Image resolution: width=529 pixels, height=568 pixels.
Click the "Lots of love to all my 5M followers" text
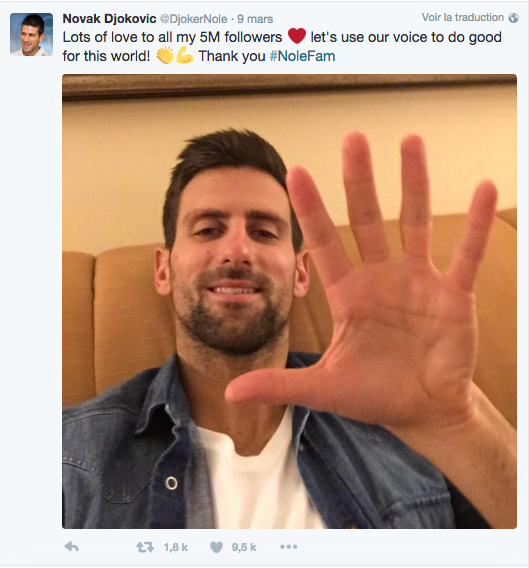(x=172, y=37)
